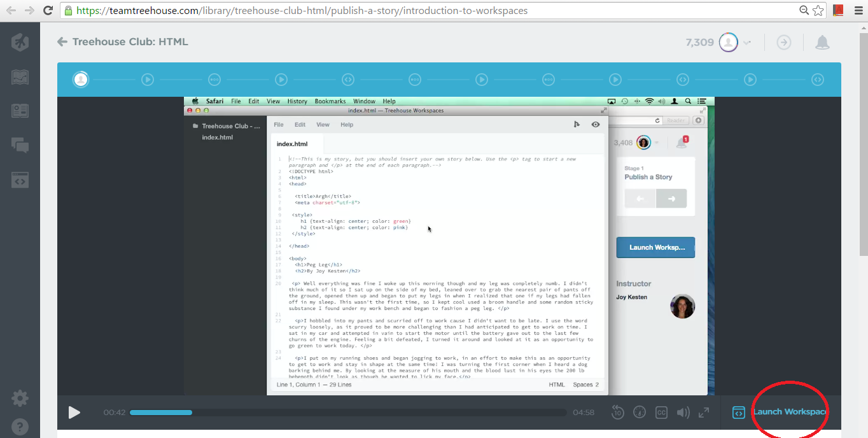This screenshot has width=868, height=438.
Task: Play the video
Action: [x=74, y=413]
